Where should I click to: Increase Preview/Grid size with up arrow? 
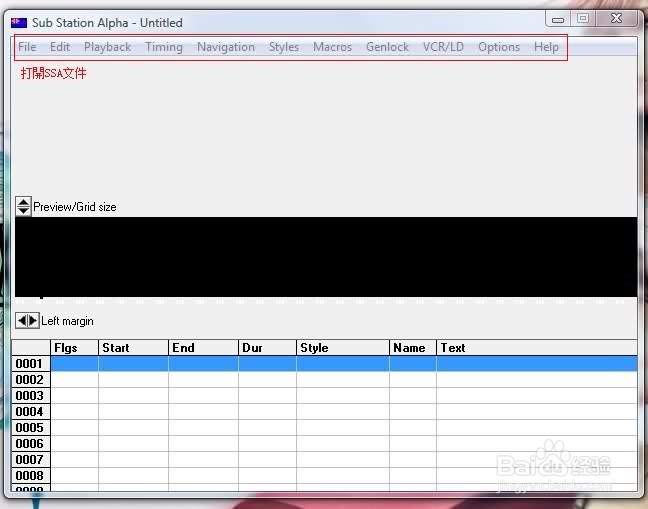pos(24,202)
